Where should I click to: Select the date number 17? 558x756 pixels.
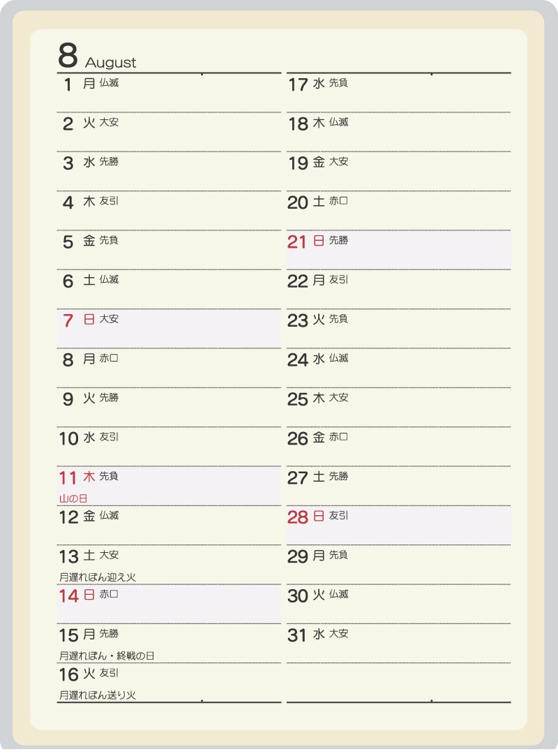pos(298,85)
